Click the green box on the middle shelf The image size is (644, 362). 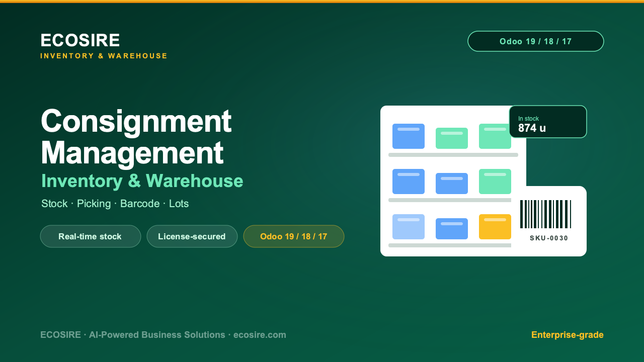495,182
